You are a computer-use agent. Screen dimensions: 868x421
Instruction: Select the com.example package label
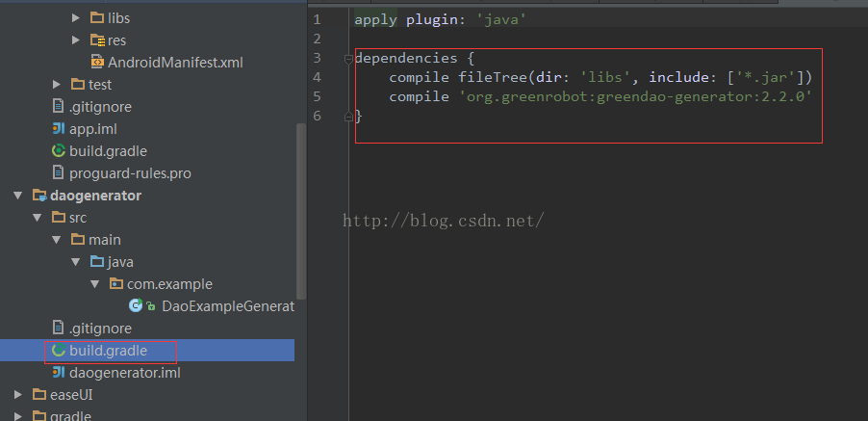click(x=170, y=284)
